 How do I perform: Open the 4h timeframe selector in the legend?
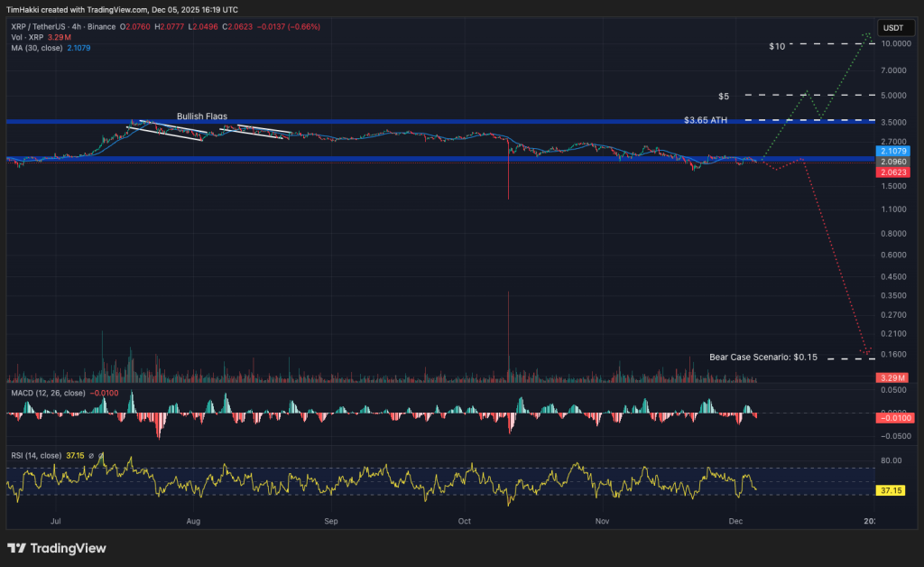click(76, 26)
